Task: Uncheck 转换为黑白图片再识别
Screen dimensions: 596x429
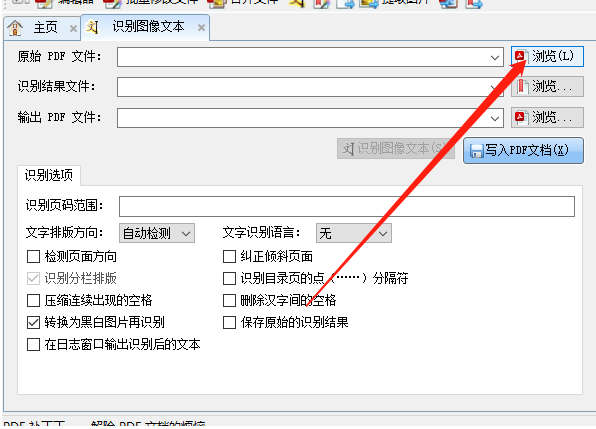Action: tap(33, 323)
